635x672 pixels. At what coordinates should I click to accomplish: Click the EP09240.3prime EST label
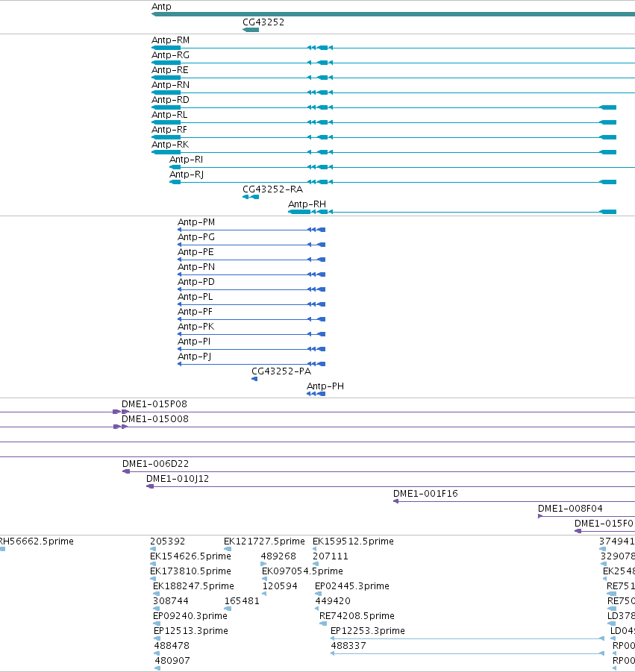pyautogui.click(x=190, y=616)
